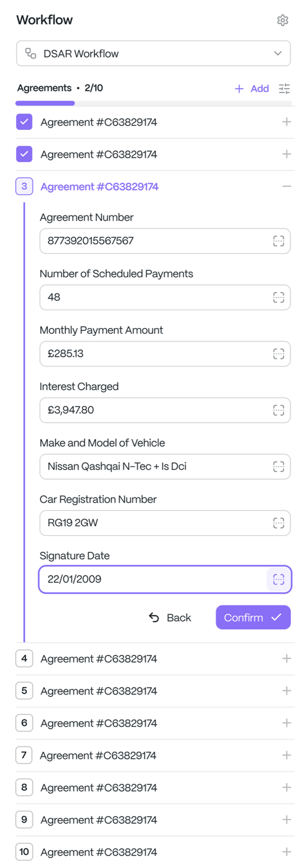Go Back to previous step
The image size is (307, 868).
tap(170, 617)
